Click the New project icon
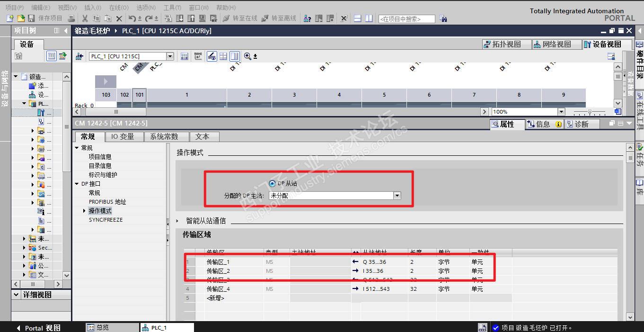The height and width of the screenshot is (332, 644). coord(10,18)
